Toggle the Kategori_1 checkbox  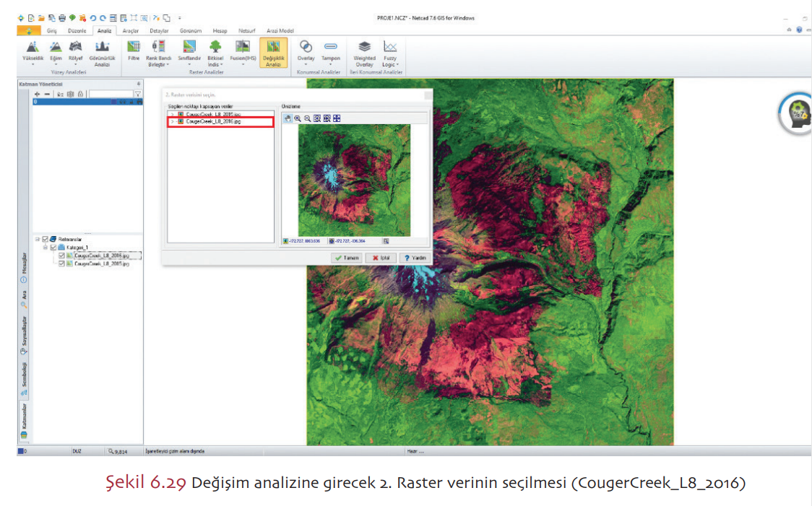(x=53, y=247)
